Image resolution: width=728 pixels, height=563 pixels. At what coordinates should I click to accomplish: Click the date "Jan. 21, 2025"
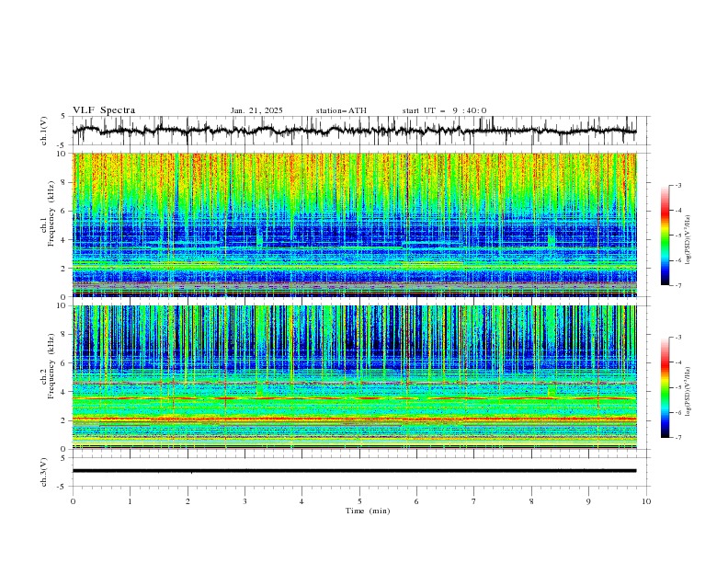point(256,110)
